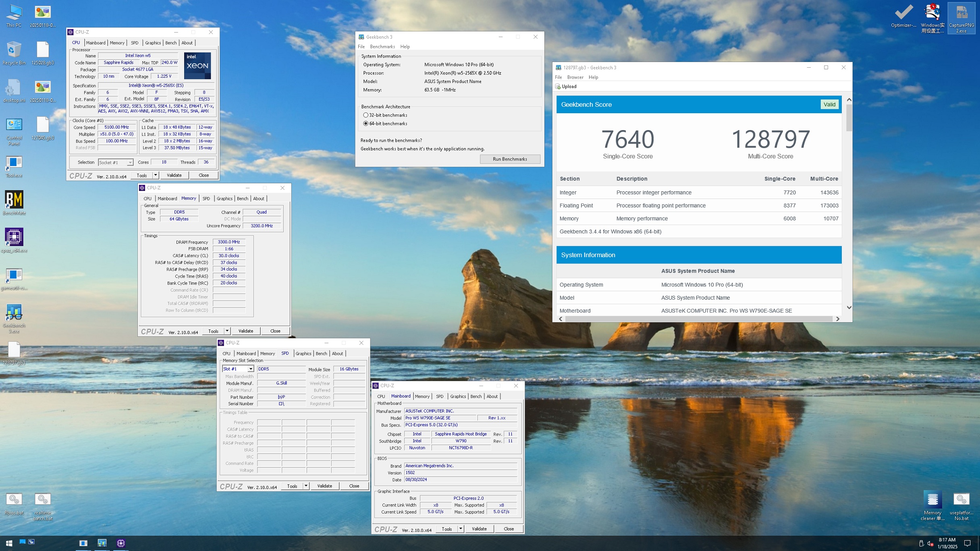Click the 7640 Single-Core Score value
The image size is (980, 551).
(627, 139)
